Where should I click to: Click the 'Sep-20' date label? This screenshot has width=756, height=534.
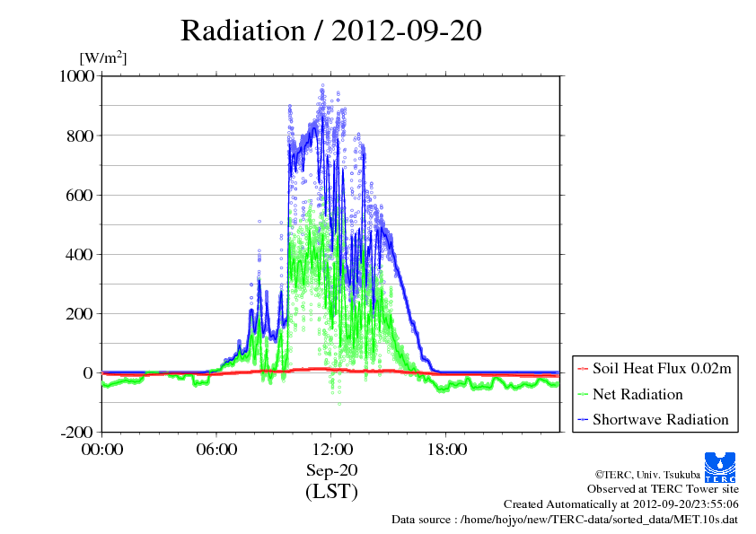(331, 470)
